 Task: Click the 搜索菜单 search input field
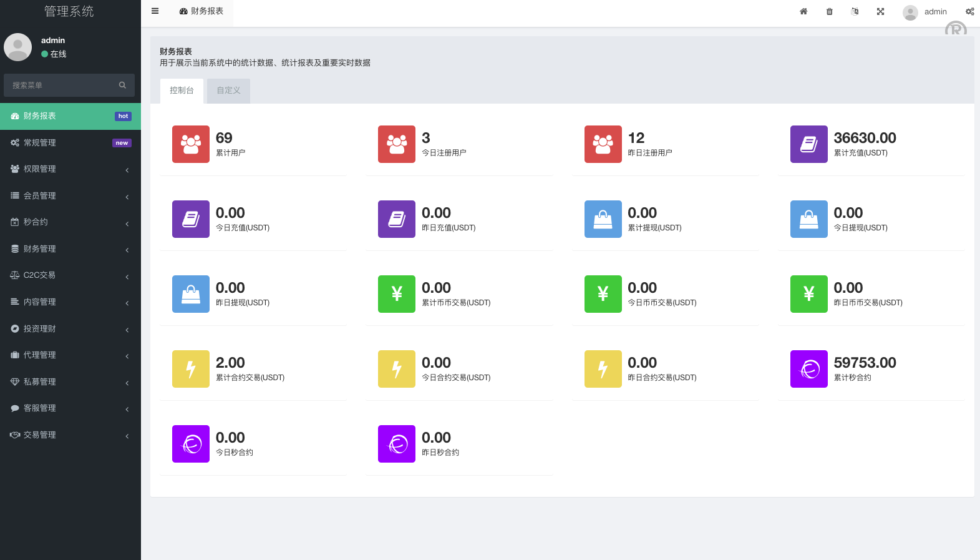click(62, 86)
